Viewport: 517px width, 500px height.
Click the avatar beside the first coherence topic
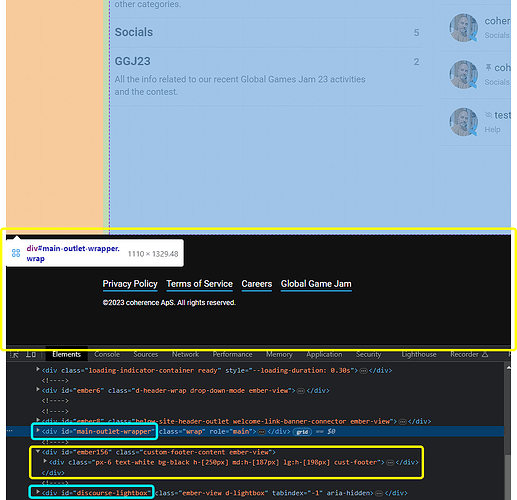point(463,28)
